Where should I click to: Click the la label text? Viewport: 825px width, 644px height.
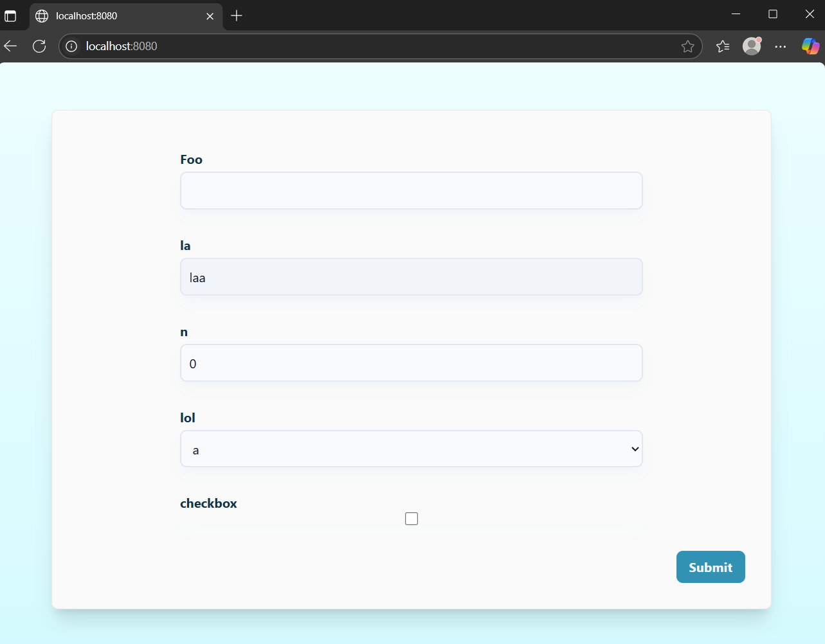[186, 246]
